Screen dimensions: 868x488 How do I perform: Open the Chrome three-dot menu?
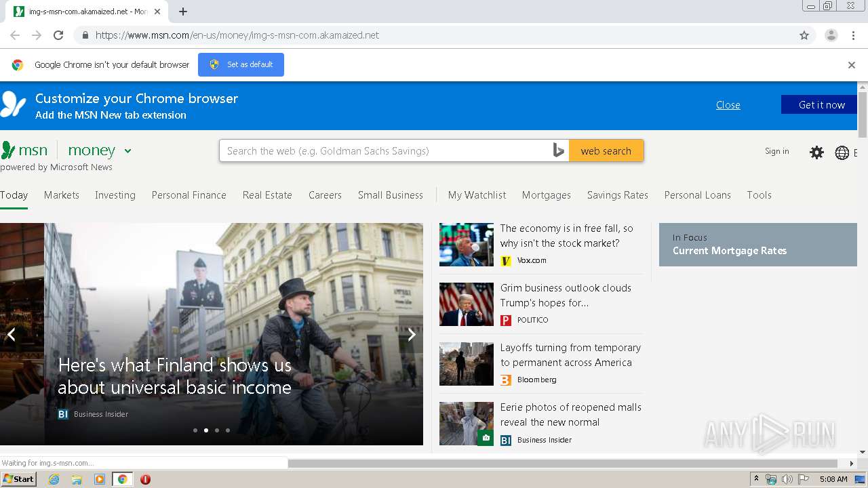[x=853, y=35]
